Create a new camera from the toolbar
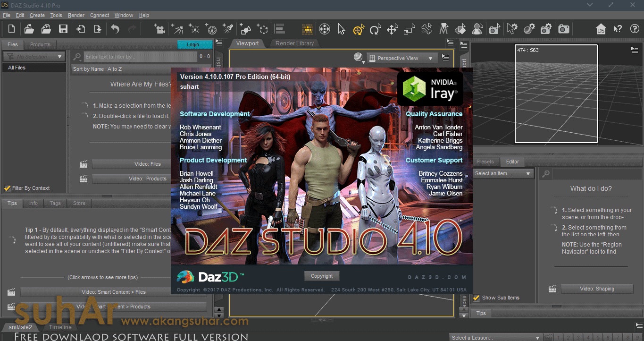Screen dimensions: 644x341 [159, 29]
